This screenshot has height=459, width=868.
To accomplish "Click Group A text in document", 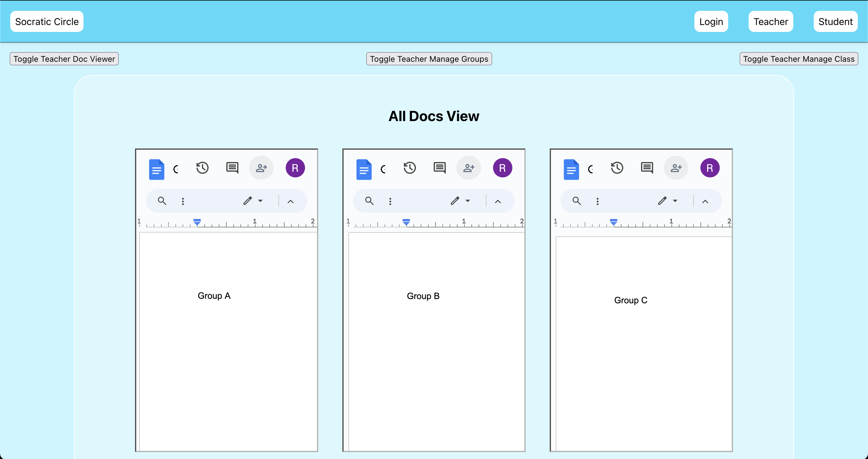I will click(x=214, y=296).
